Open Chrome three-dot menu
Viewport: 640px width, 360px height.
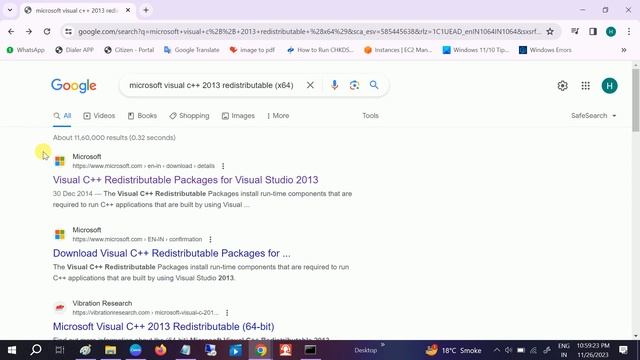[x=629, y=31]
